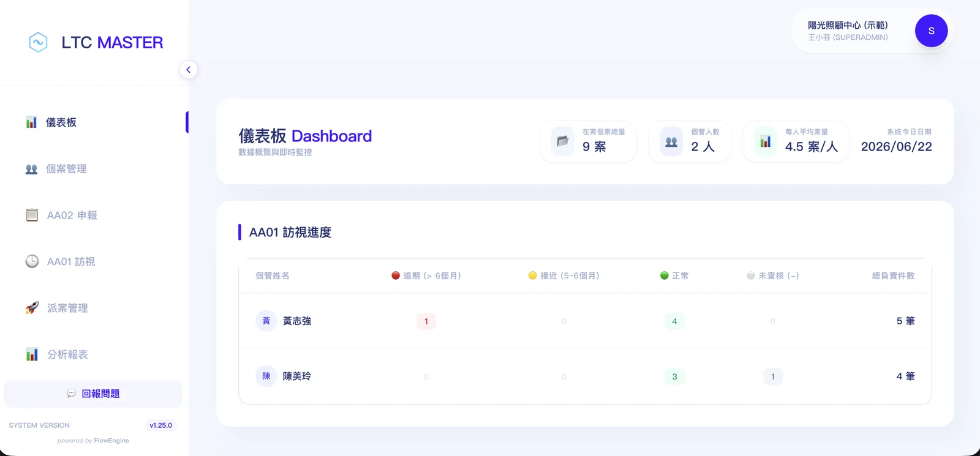980x456 pixels.
Task: Click the red dot next to 逾期
Action: coord(396,275)
